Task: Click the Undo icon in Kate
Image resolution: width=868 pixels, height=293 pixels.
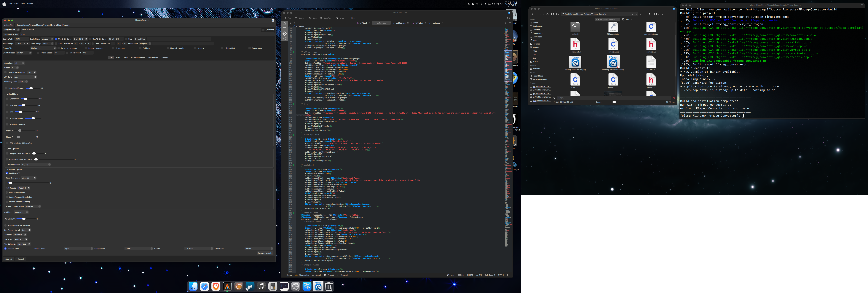Action: [337, 18]
